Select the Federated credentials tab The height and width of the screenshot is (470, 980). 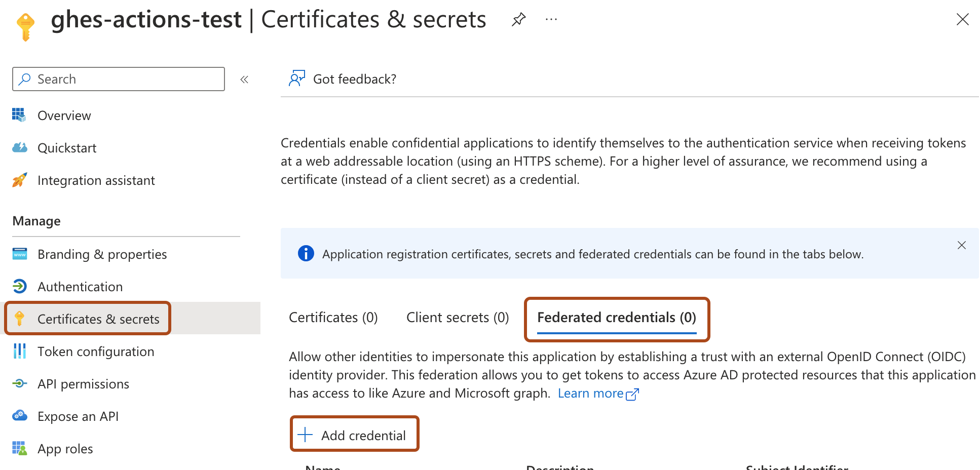pyautogui.click(x=616, y=318)
